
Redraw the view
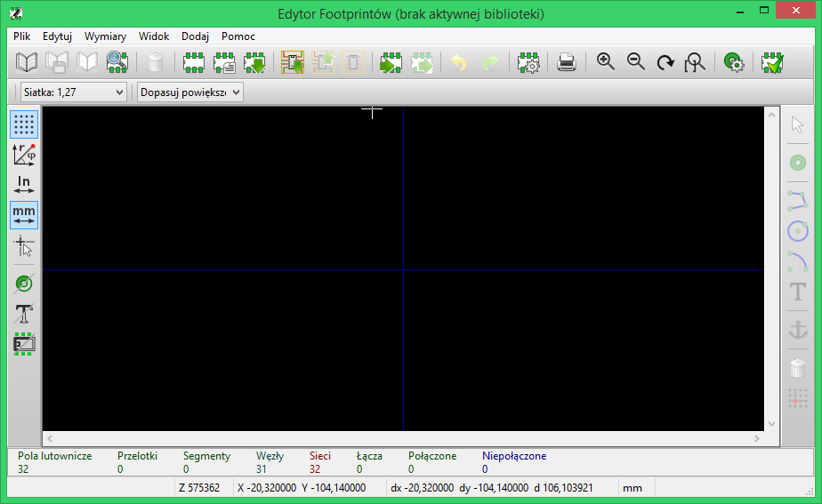click(x=665, y=62)
